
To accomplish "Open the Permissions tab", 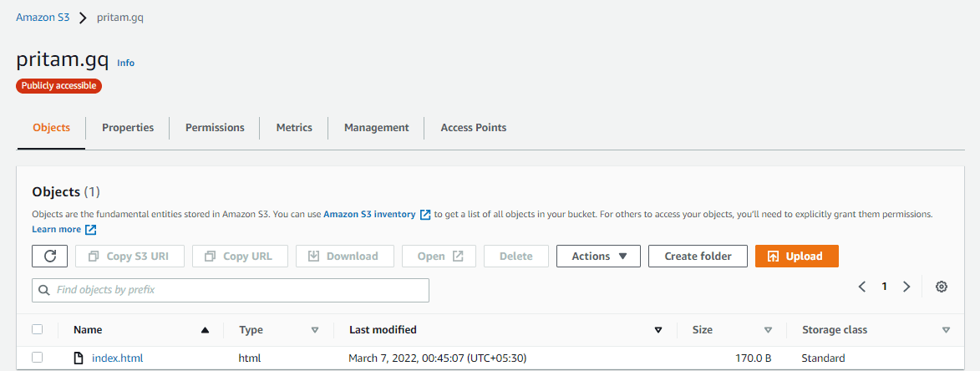I will point(215,127).
